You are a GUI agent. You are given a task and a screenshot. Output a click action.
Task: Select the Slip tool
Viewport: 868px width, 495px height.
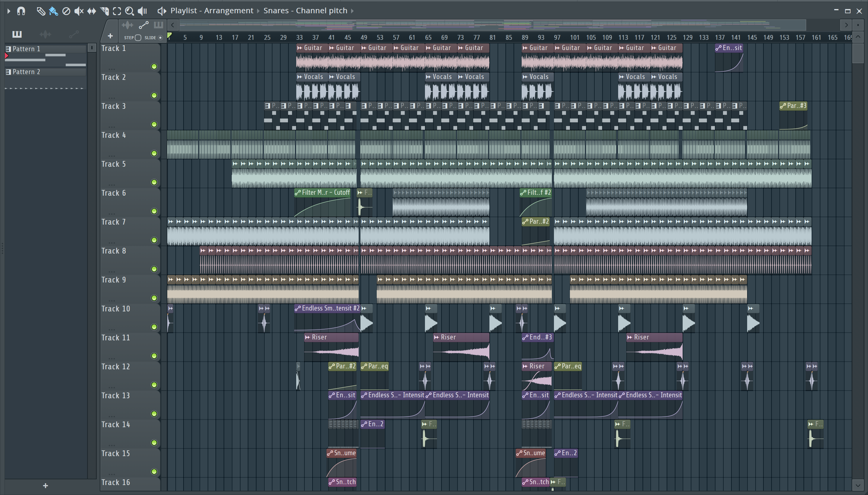(91, 11)
